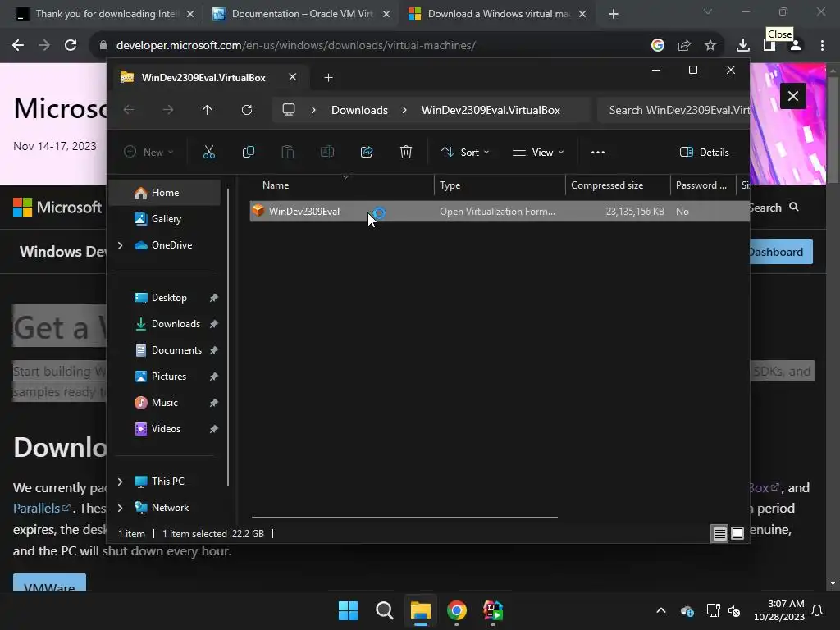Open the notifications bell in taskbar
840x630 pixels.
[818, 610]
